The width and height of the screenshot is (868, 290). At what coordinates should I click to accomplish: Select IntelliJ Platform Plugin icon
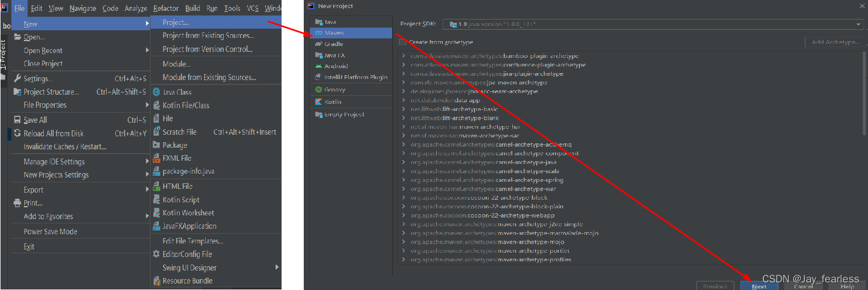tap(319, 77)
